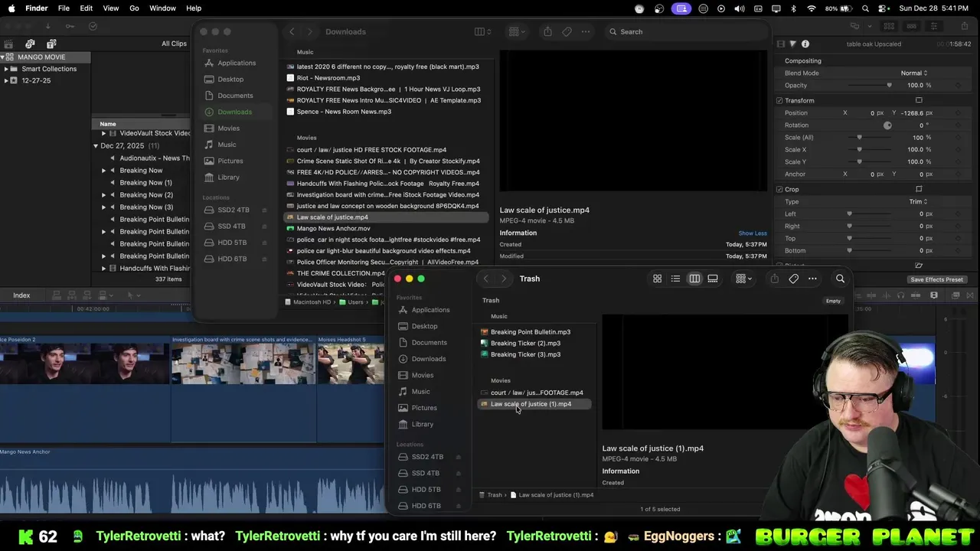Click the Tags icon in Downloads window toolbar
This screenshot has height=551, width=980.
pos(567,32)
